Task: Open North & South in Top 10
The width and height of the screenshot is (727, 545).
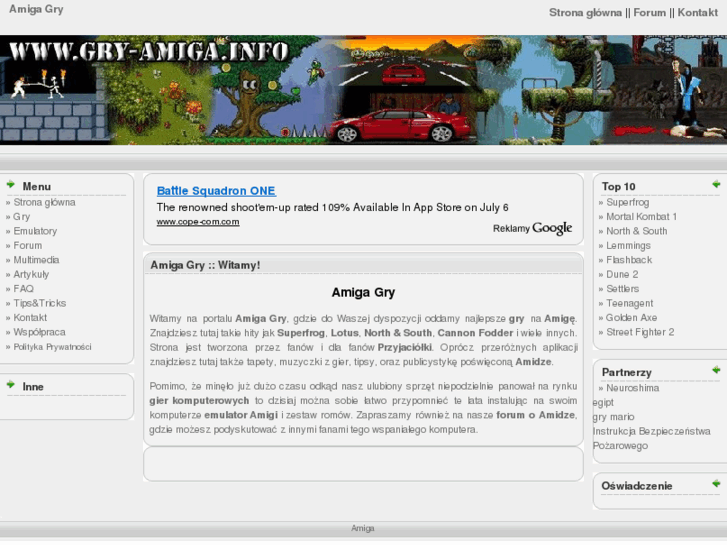Action: [637, 231]
